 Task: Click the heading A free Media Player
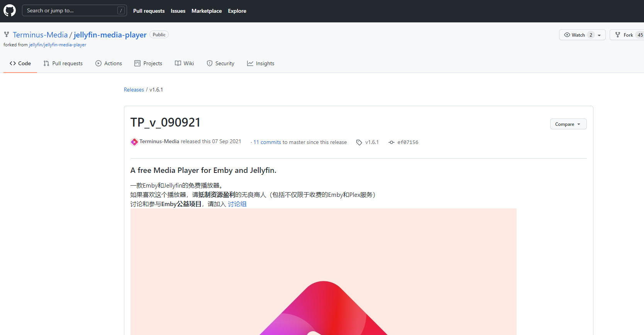(x=203, y=170)
